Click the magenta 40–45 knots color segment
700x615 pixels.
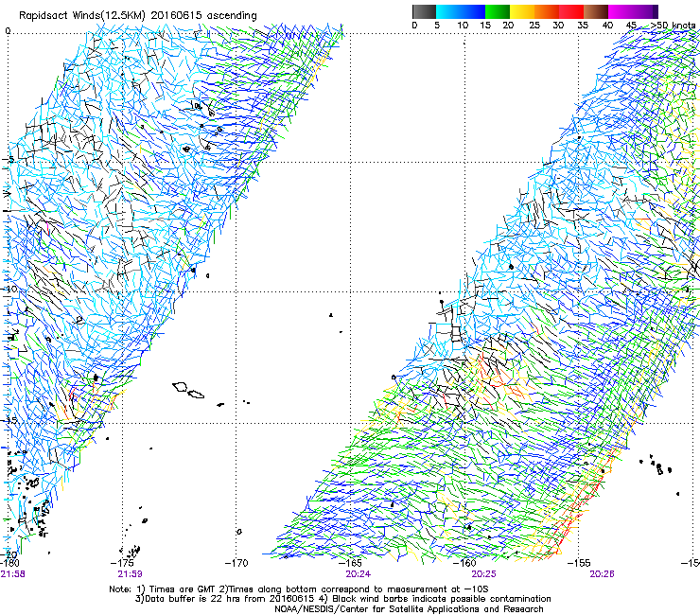coord(621,11)
